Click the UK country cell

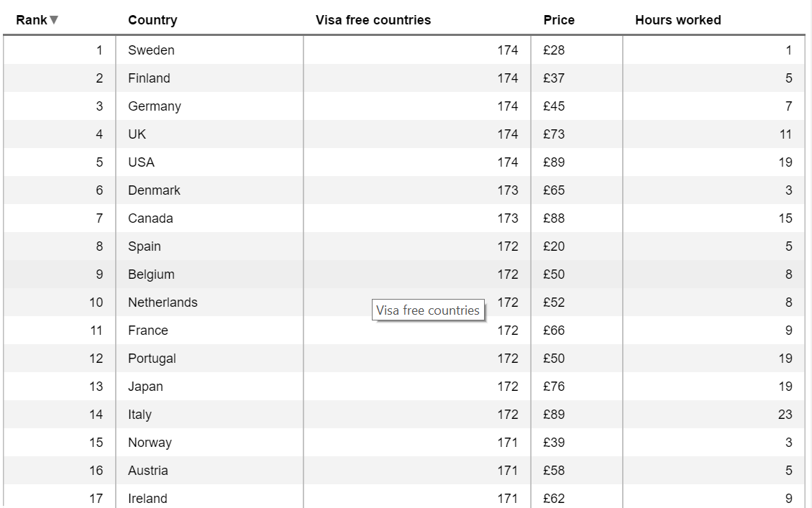(137, 134)
